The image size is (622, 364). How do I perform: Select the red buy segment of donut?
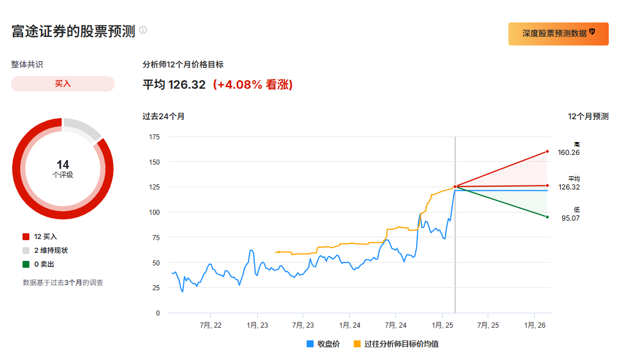63,213
